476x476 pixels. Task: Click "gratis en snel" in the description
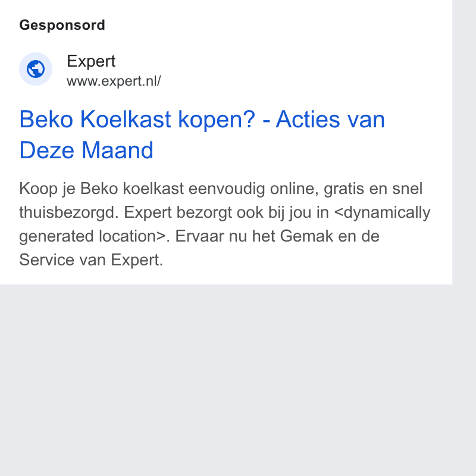pos(373,189)
